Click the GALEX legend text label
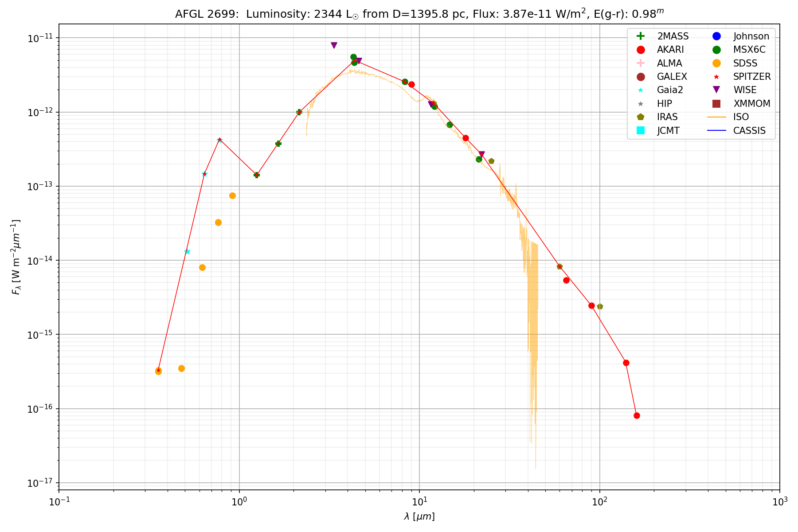 (x=672, y=77)
